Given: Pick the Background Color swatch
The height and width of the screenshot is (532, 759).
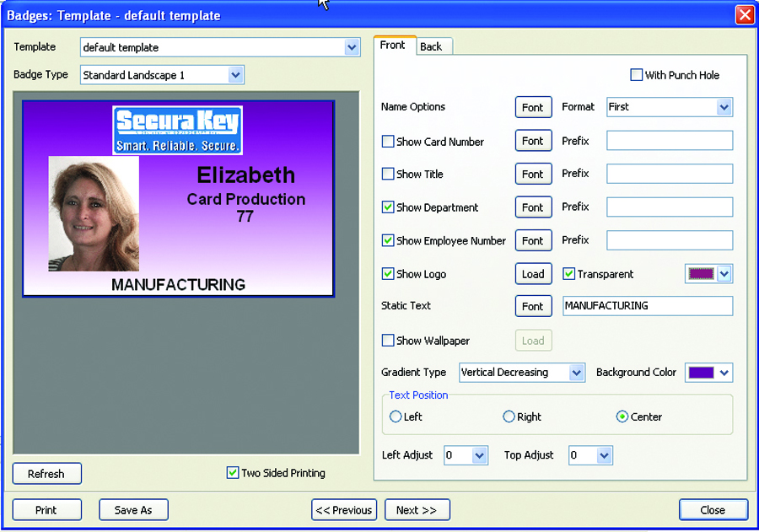Looking at the screenshot, I should [x=702, y=373].
